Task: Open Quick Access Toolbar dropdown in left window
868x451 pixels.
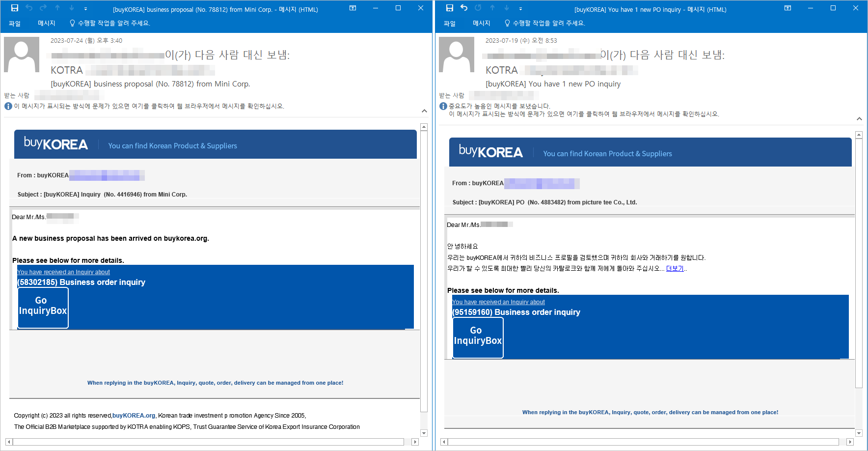Action: click(85, 8)
